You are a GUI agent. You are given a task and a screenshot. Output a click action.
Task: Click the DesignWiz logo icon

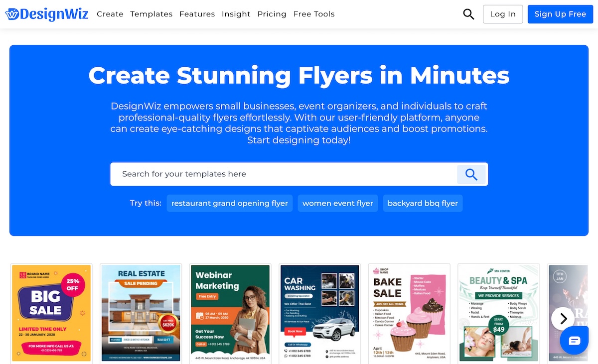click(x=13, y=14)
